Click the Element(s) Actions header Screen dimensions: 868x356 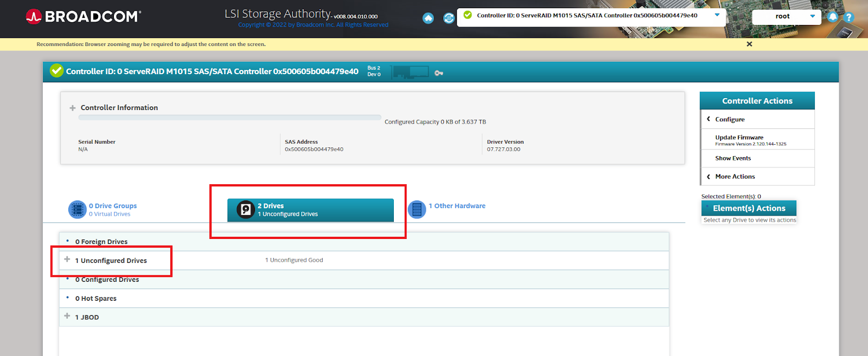(x=749, y=208)
